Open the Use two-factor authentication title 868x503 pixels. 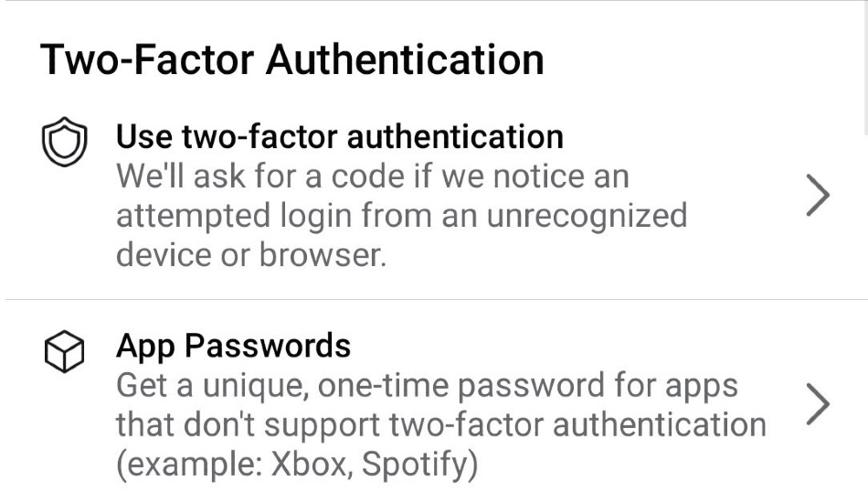click(339, 136)
